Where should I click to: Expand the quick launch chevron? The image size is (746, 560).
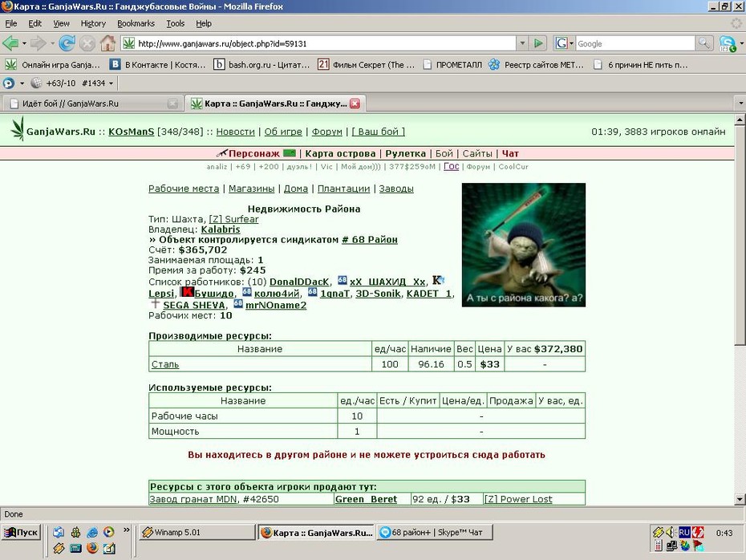pos(127,530)
